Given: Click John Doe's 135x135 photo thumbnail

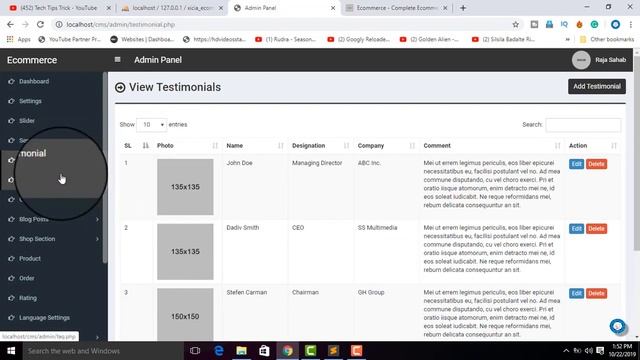Looking at the screenshot, I should (x=185, y=187).
